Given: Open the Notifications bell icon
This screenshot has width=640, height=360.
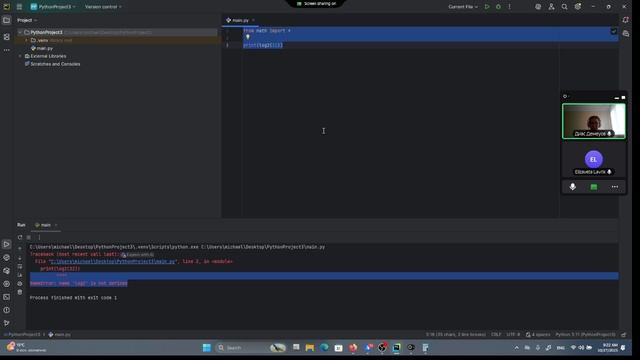Looking at the screenshot, I should pos(626,20).
